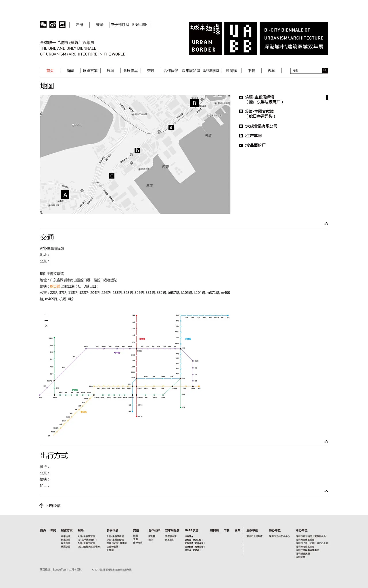Click the search magnifier button
Screen dimensions: 368x588
tap(325, 70)
